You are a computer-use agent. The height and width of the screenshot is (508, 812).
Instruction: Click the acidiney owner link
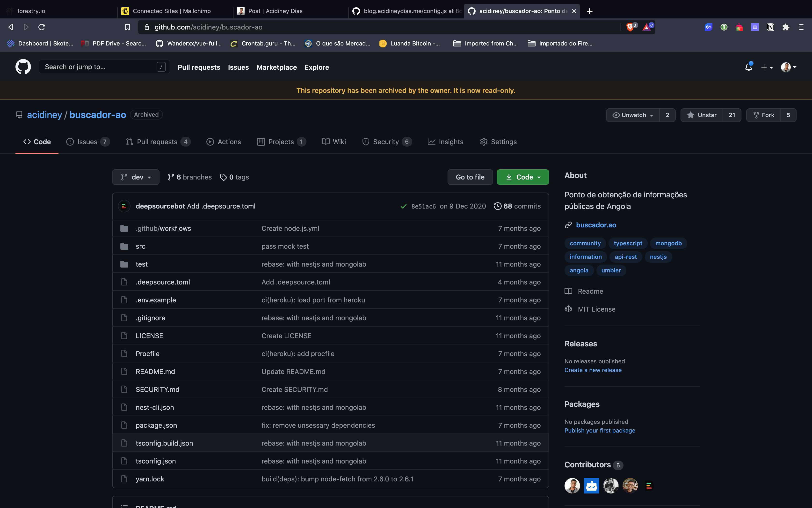point(44,115)
